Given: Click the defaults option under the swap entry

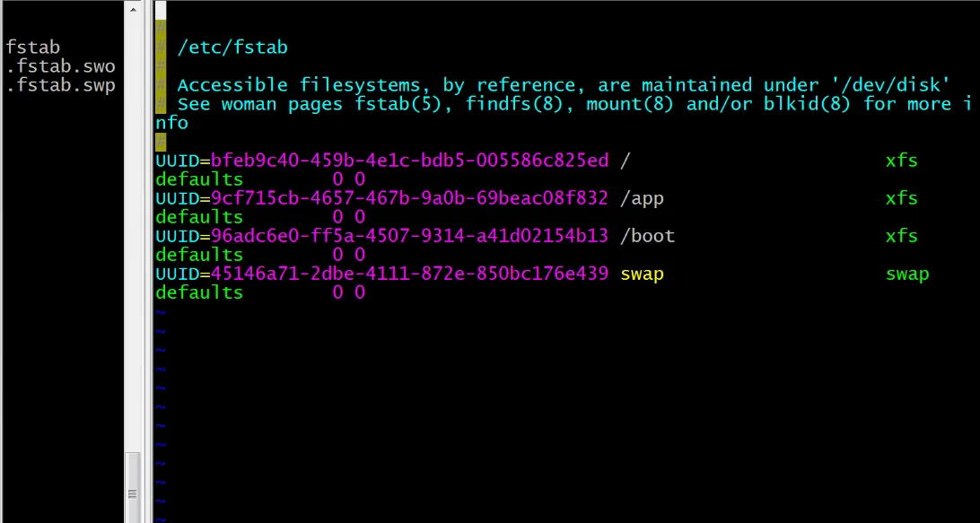Looking at the screenshot, I should coord(199,292).
